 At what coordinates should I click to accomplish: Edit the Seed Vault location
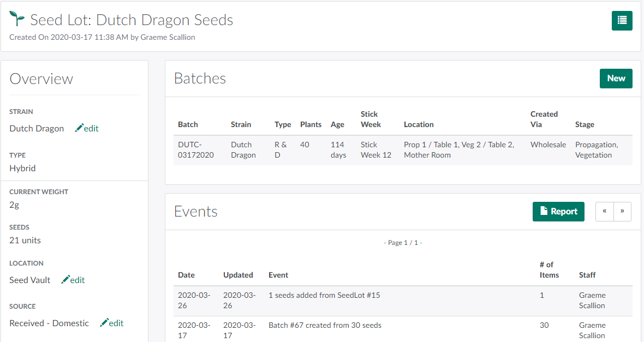[73, 280]
